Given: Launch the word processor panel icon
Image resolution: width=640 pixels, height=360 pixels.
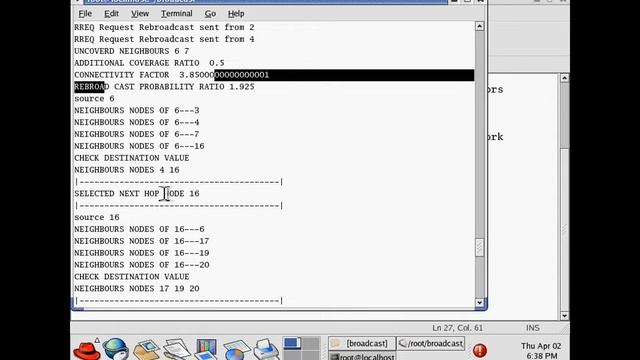Looking at the screenshot, I should [177, 349].
